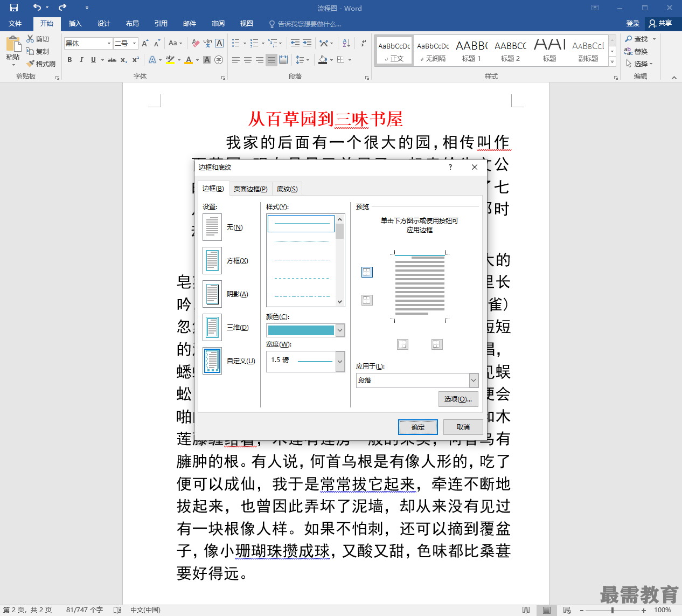Switch to the Shading (底纹) tab
Screen dimensions: 682x616
pyautogui.click(x=287, y=189)
